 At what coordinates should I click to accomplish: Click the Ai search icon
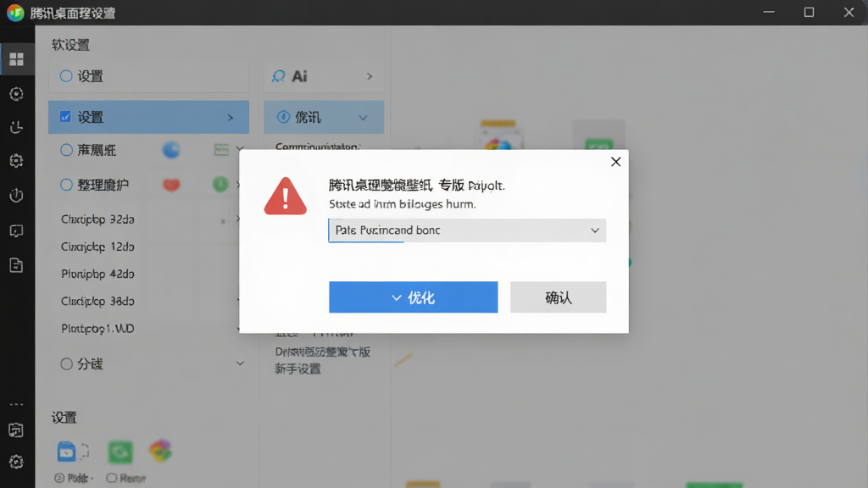pos(278,76)
